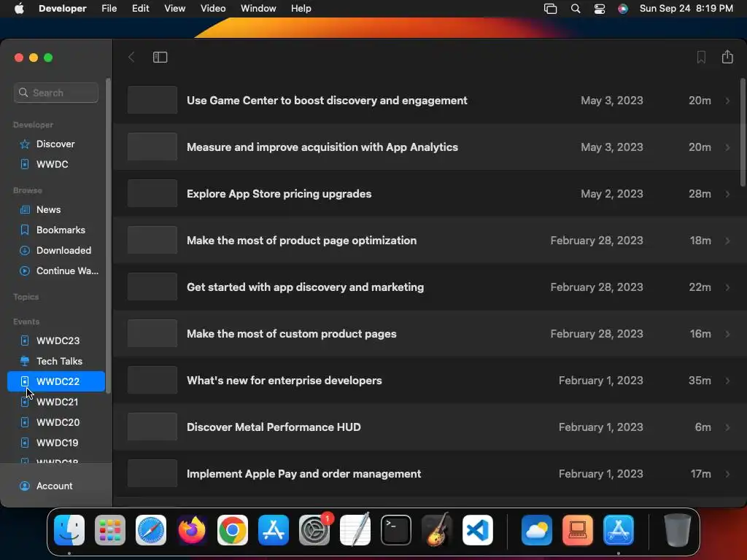Click chevron on 'Use Game Center' row

[x=727, y=101]
